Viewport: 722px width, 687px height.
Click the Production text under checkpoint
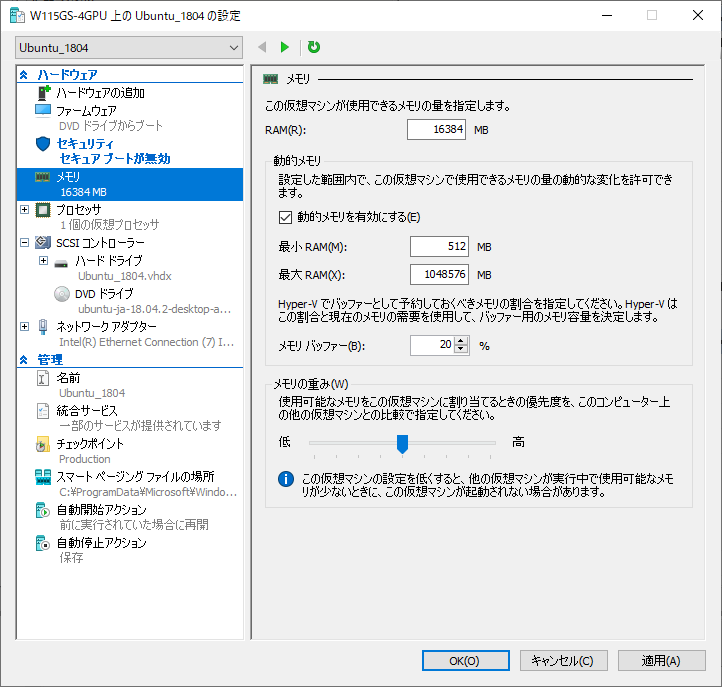coord(85,459)
